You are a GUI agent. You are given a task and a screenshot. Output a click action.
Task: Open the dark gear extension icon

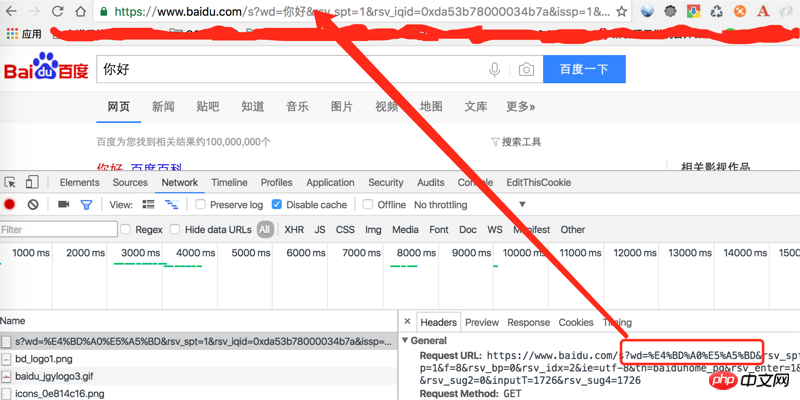click(670, 11)
